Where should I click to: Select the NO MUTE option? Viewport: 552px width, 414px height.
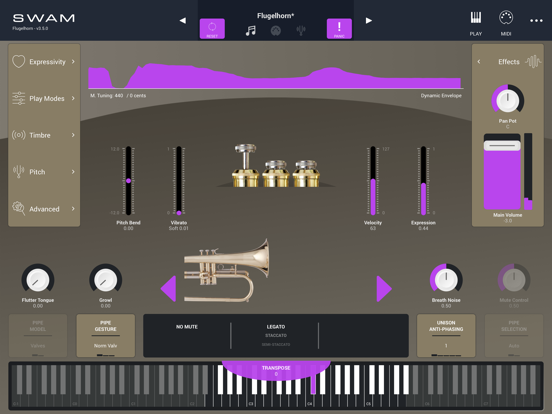coord(187,327)
